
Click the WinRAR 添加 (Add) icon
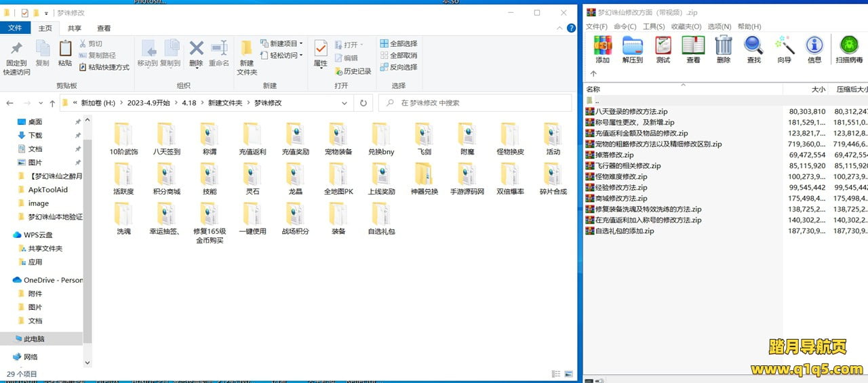click(602, 45)
